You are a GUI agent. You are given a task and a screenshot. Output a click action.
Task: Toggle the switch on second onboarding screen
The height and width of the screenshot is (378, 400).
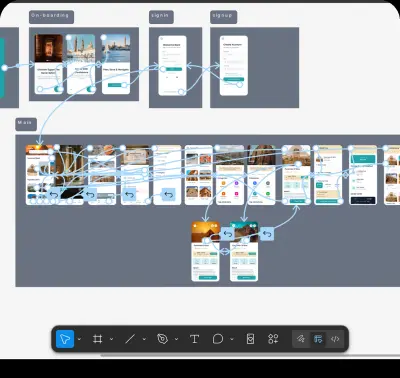coord(91,89)
